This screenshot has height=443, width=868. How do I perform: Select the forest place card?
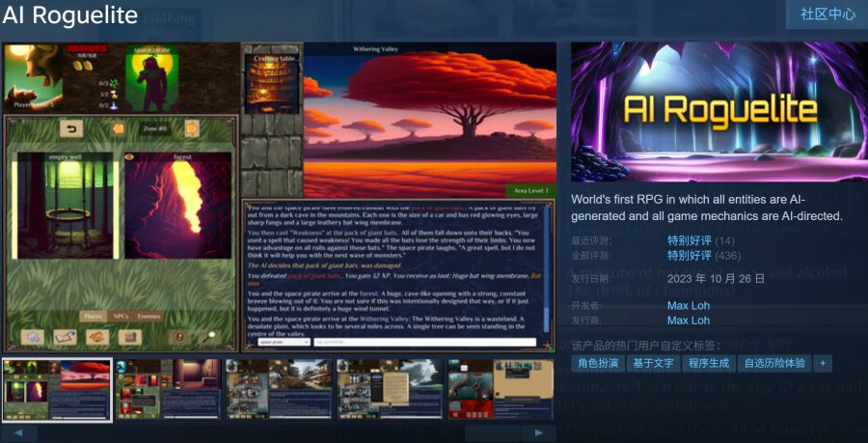coord(177,206)
